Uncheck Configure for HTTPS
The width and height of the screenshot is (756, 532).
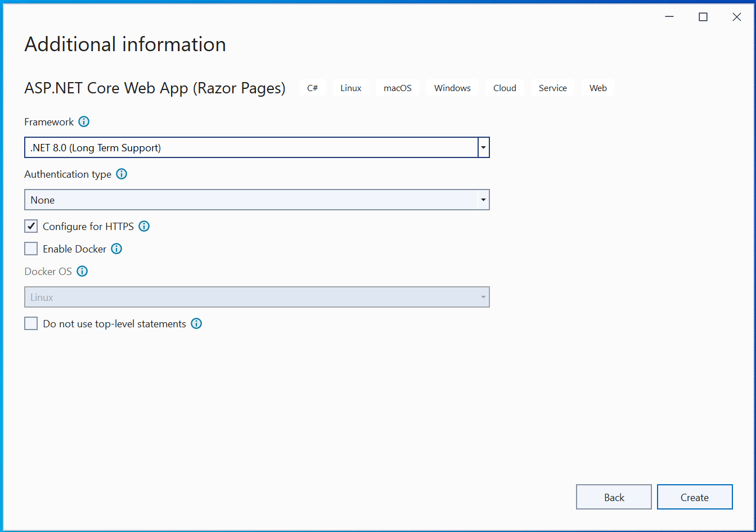31,226
